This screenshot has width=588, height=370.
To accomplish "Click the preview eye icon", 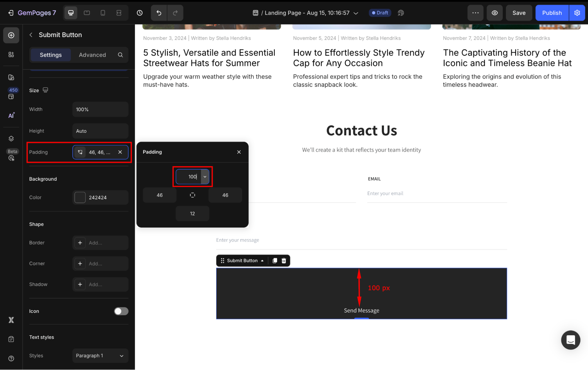I will (x=495, y=13).
